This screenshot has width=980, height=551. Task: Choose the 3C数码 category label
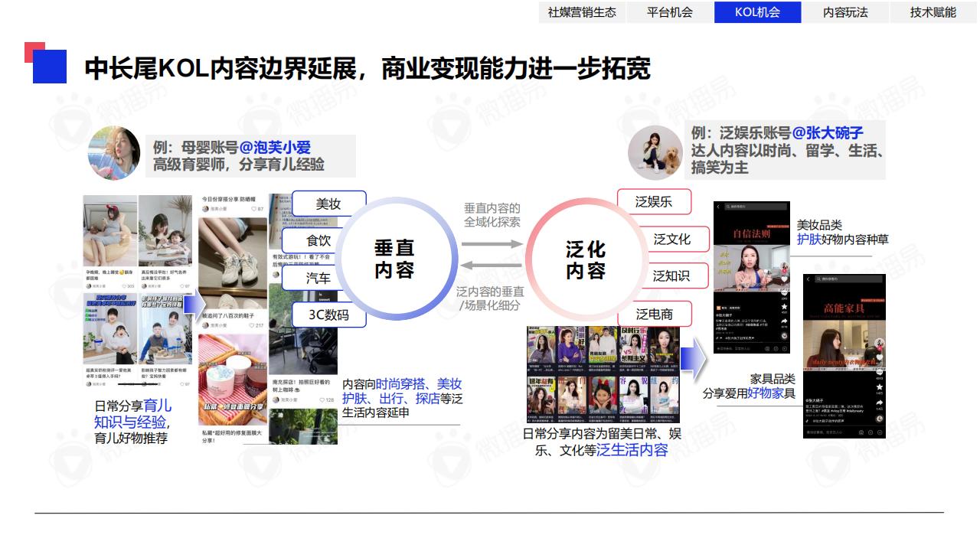[x=328, y=315]
